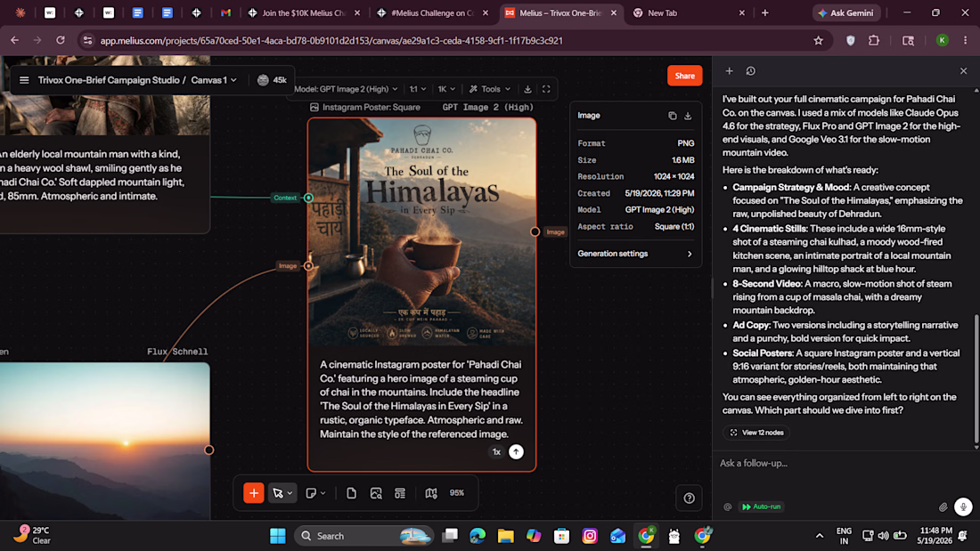Click the Context input port label

pyautogui.click(x=285, y=198)
